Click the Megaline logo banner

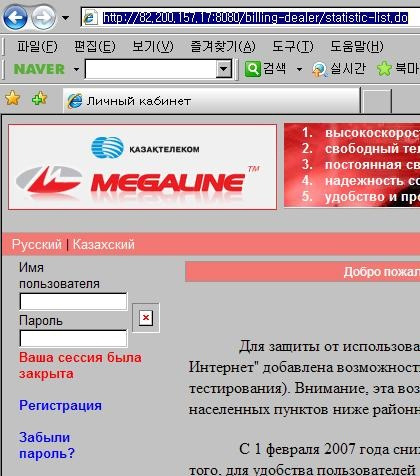pos(142,167)
